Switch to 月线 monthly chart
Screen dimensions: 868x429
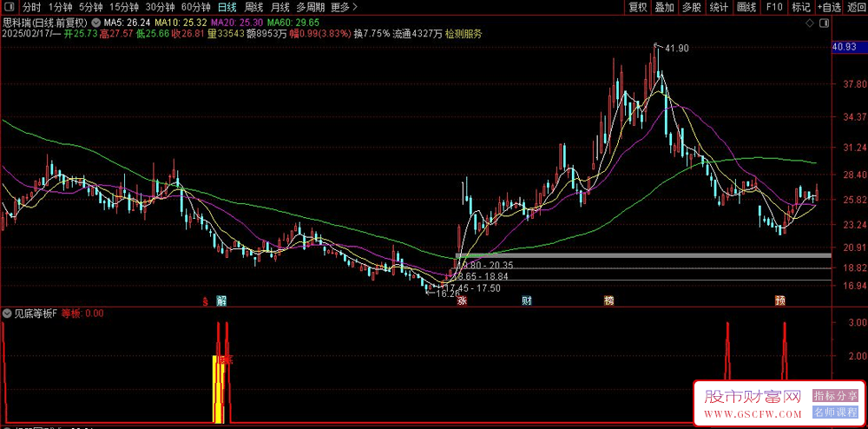click(280, 7)
